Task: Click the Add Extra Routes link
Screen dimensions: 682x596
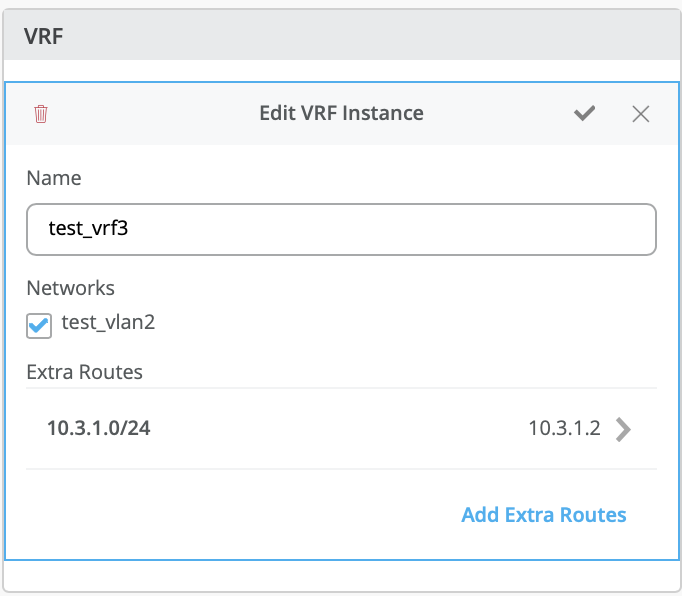Action: point(543,515)
